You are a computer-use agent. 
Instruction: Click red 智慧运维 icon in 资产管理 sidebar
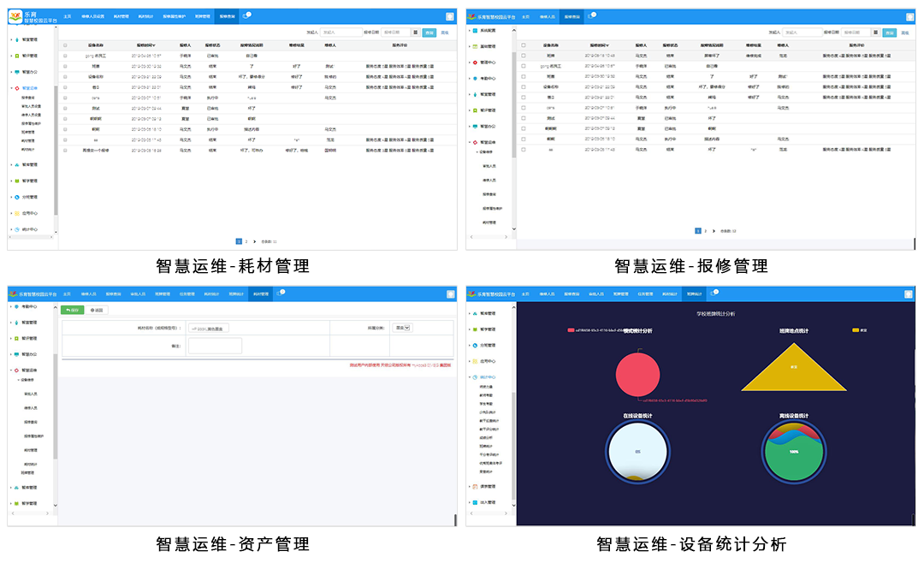17,370
